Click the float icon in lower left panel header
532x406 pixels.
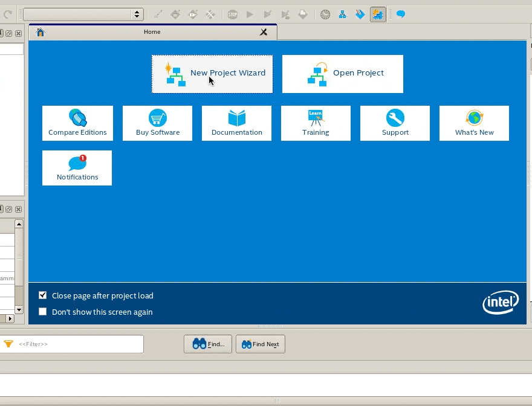coord(9,209)
